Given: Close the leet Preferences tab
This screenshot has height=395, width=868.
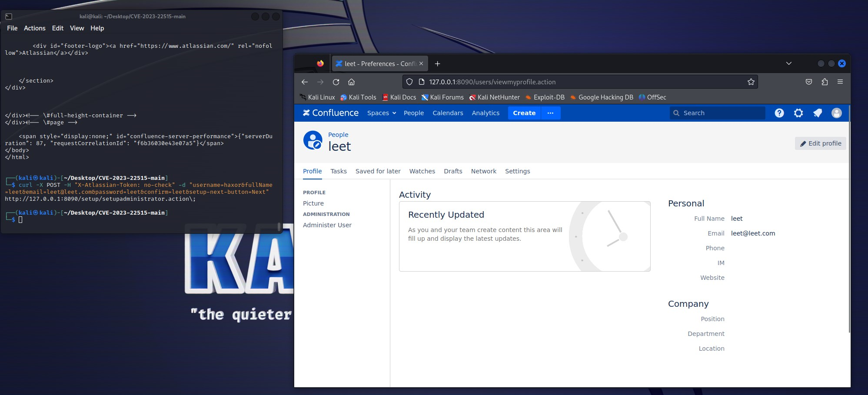Looking at the screenshot, I should (421, 63).
